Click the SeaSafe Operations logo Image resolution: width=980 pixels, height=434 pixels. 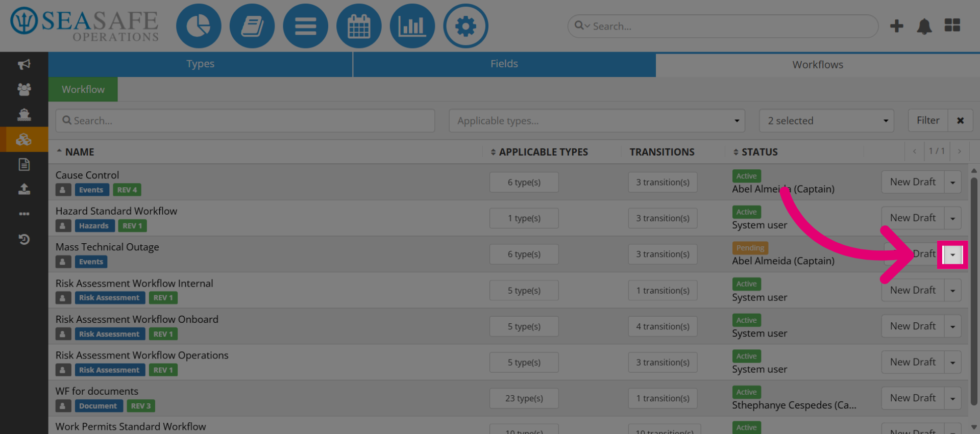[x=85, y=24]
